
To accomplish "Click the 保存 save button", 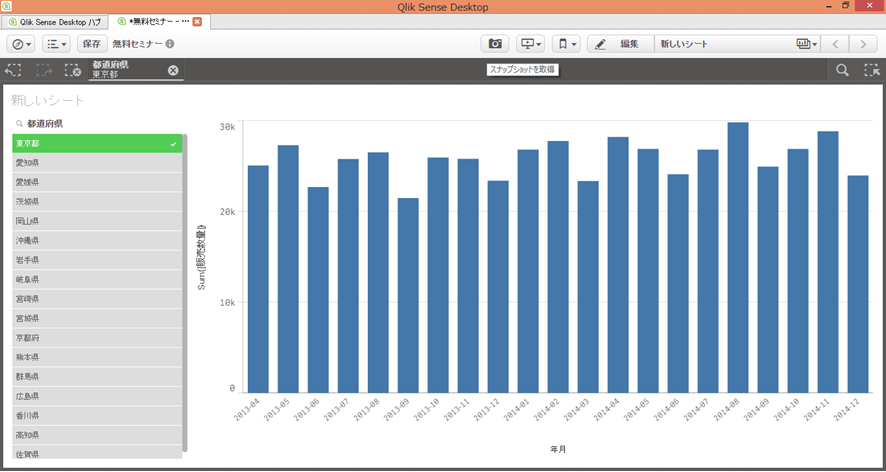I will (92, 44).
